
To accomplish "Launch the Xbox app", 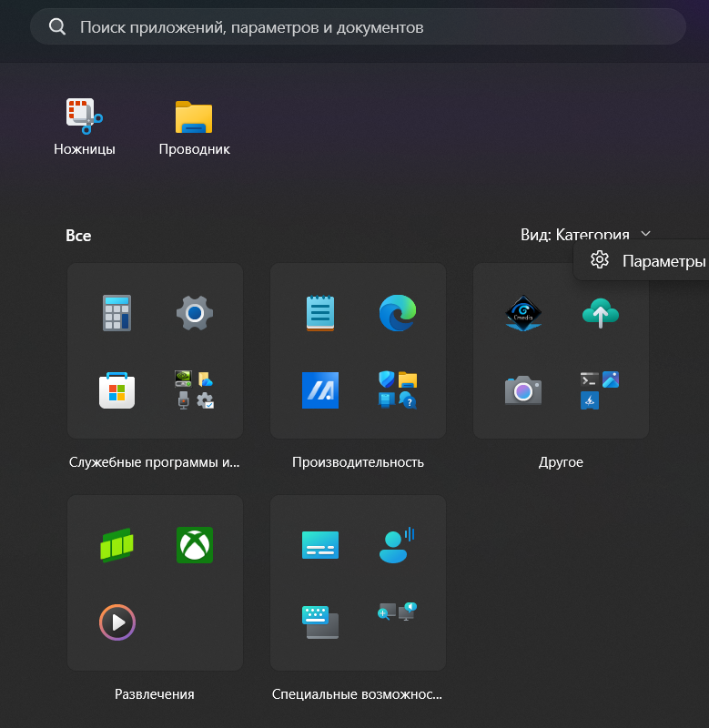I will click(x=195, y=545).
